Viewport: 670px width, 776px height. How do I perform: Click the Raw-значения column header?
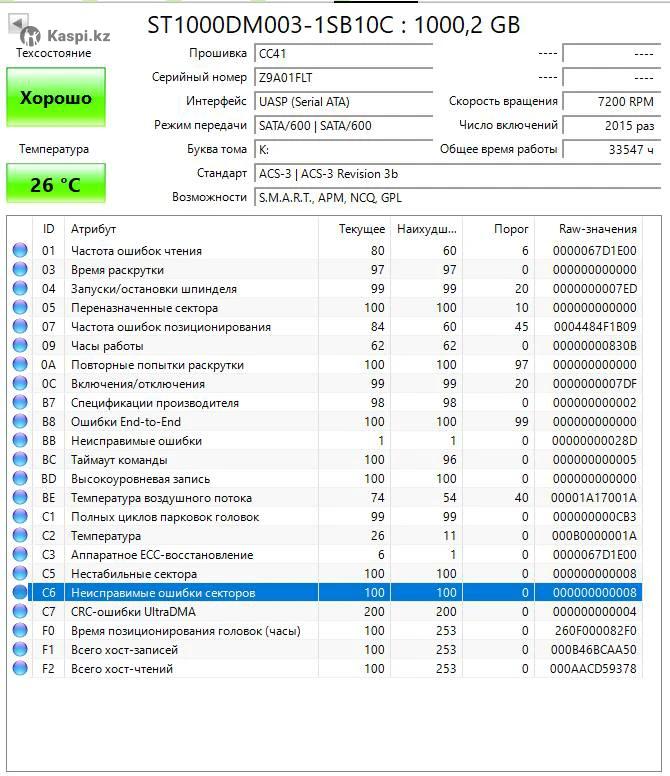(x=598, y=229)
